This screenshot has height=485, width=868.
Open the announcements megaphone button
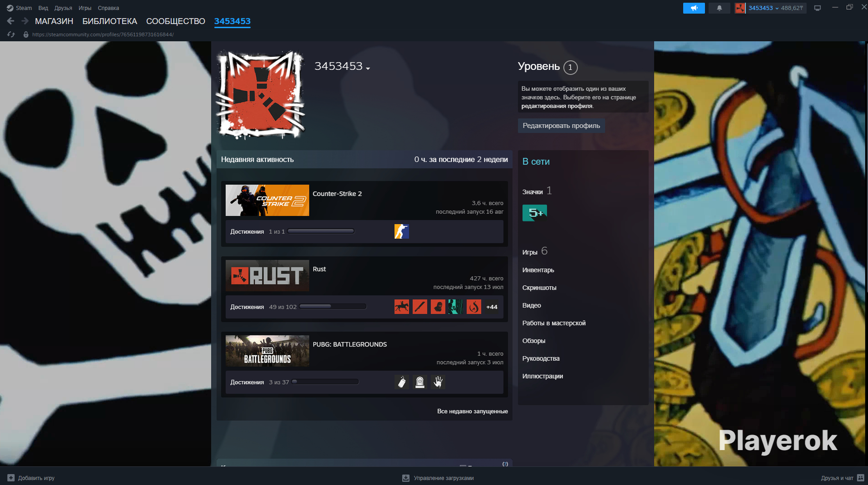tap(694, 8)
